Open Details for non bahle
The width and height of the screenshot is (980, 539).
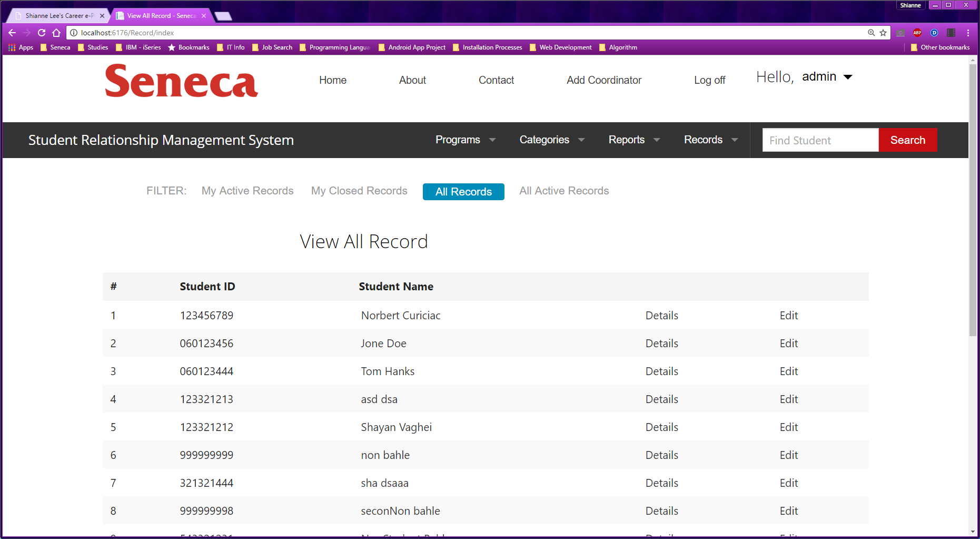[662, 455]
